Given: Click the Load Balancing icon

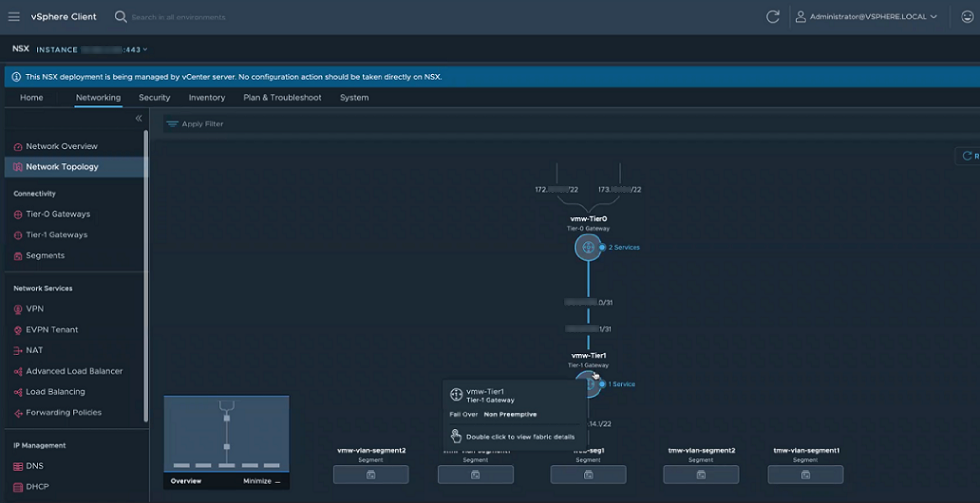Looking at the screenshot, I should click(x=18, y=392).
